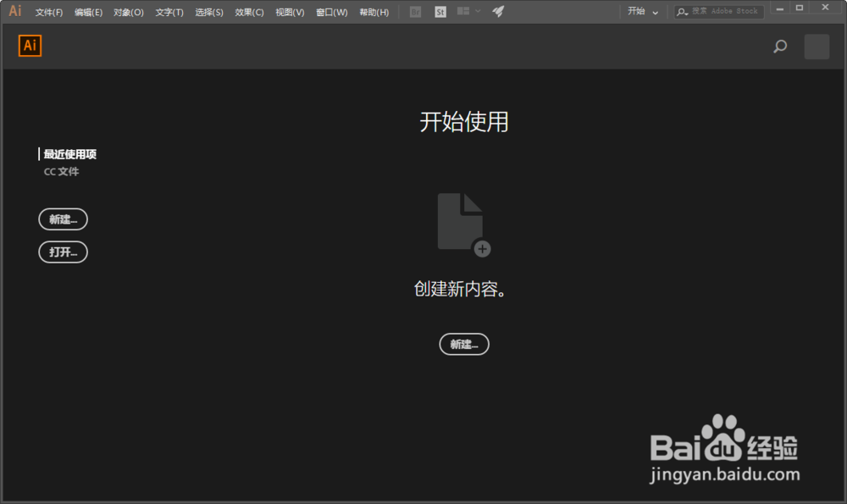
Task: Open the Bridge (Br) icon
Action: pos(415,12)
